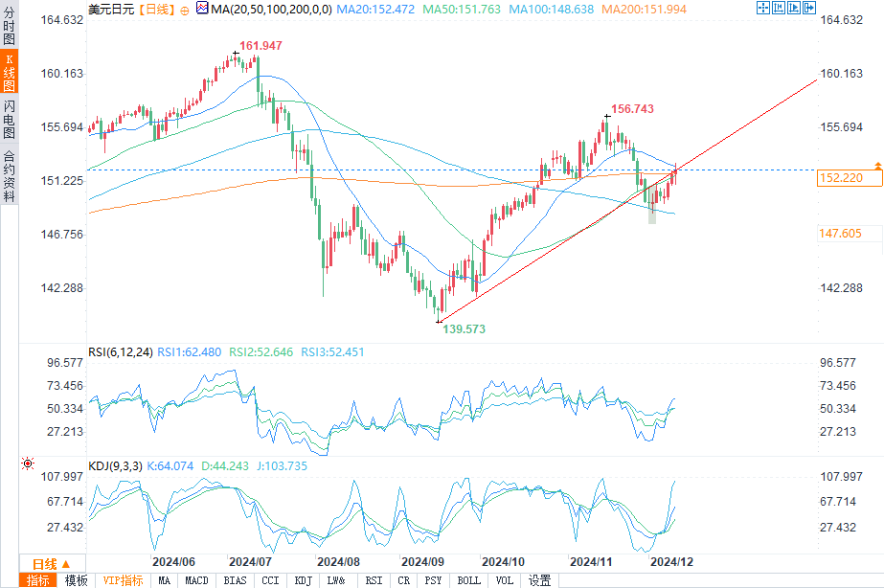Click the KDJ(9,3,3) panel label
Viewport: 884px width, 588px height.
point(116,466)
